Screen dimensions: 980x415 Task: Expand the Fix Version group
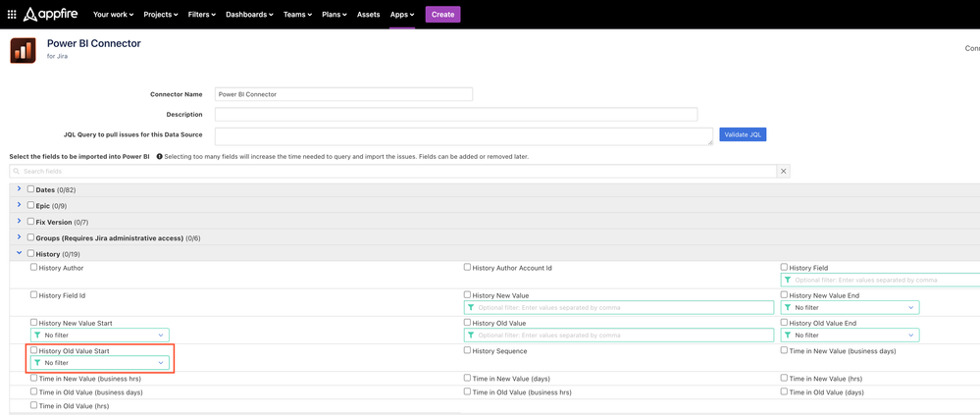[x=20, y=222]
